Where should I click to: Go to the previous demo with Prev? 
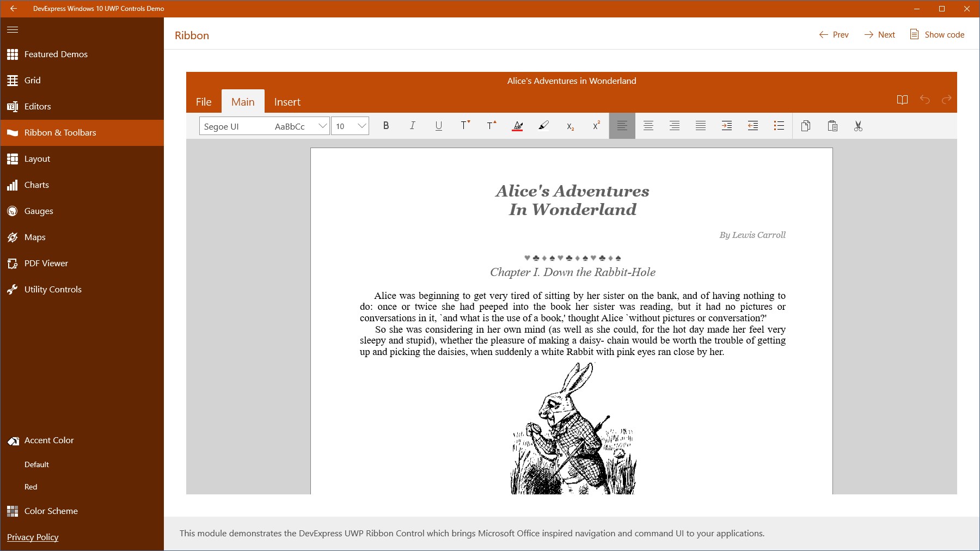[834, 35]
